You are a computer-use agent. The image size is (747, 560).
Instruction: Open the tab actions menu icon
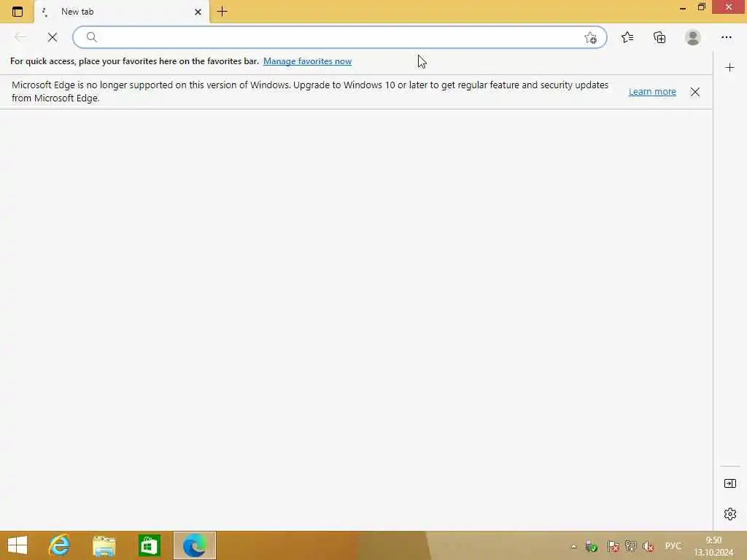pos(18,12)
